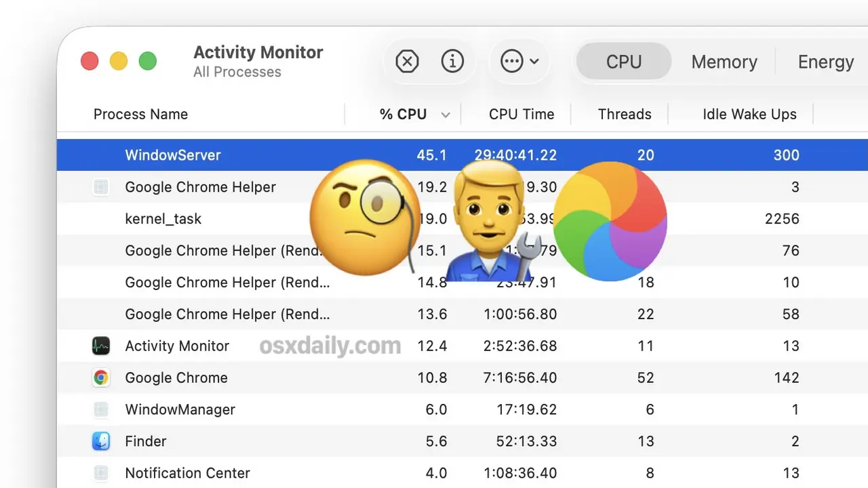
Task: Click the Google Chrome icon in process list
Action: 101,378
